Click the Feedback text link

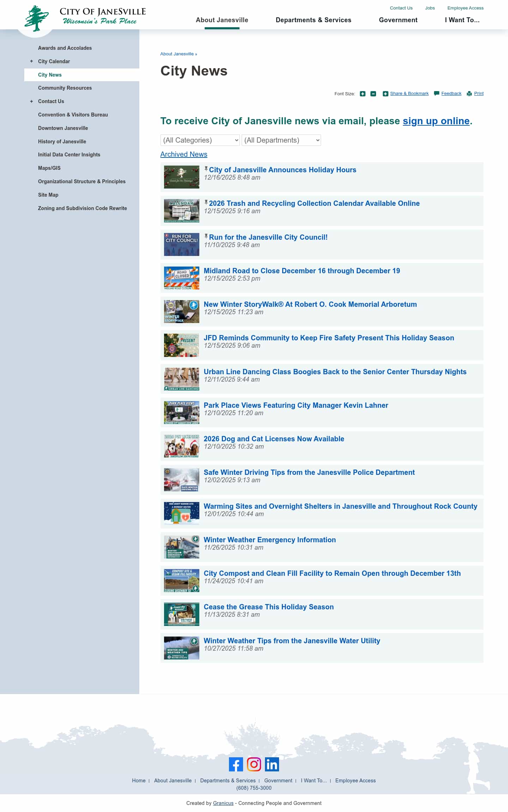pos(451,94)
